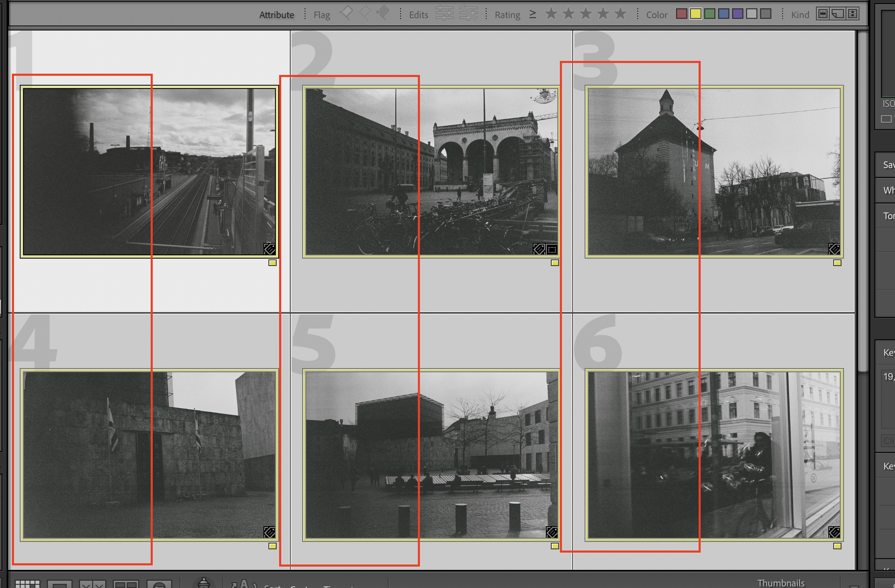Click the fifth rating star
895x588 pixels.
(620, 14)
